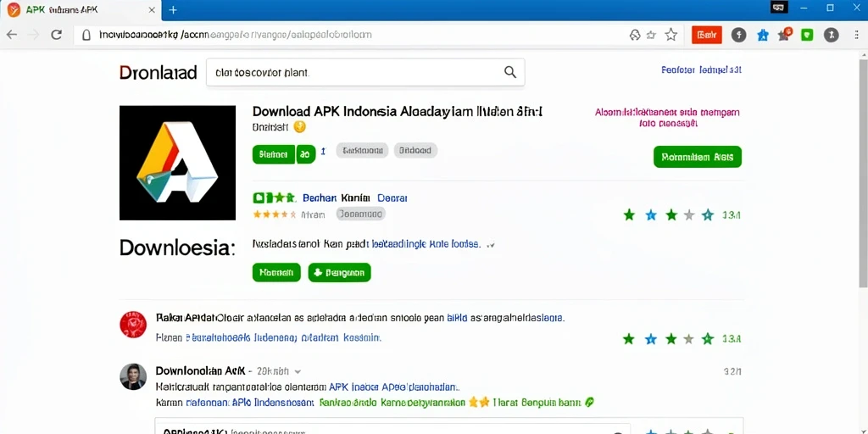Click the overlapping-circles icon in address bar
The width and height of the screenshot is (868, 434).
635,35
